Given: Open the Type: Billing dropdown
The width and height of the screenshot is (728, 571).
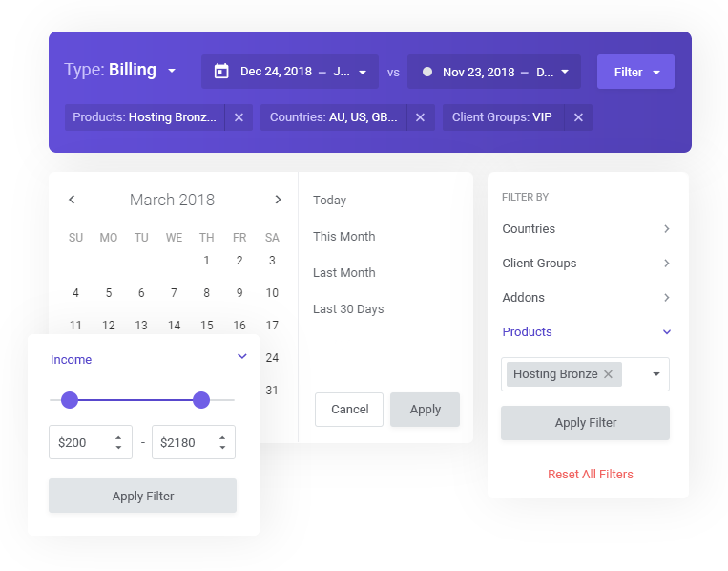Looking at the screenshot, I should tap(120, 70).
